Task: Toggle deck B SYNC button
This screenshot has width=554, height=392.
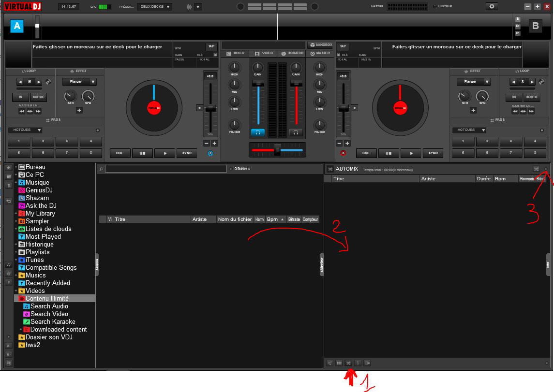Action: [x=433, y=153]
